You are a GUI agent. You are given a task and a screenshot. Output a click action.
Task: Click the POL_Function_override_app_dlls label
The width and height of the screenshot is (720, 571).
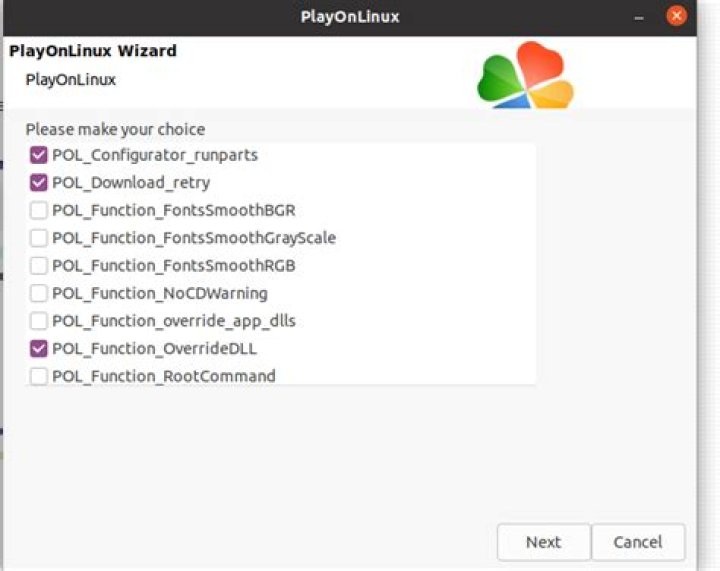(174, 321)
